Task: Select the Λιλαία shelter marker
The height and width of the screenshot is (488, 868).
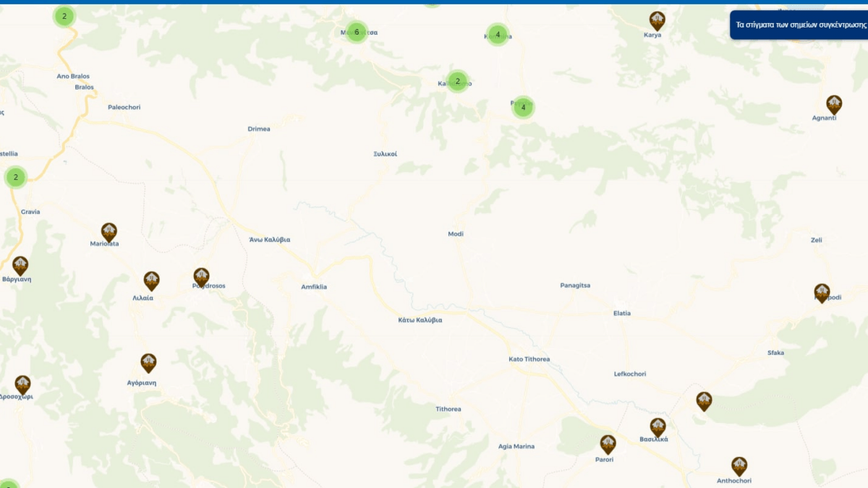Action: point(151,281)
